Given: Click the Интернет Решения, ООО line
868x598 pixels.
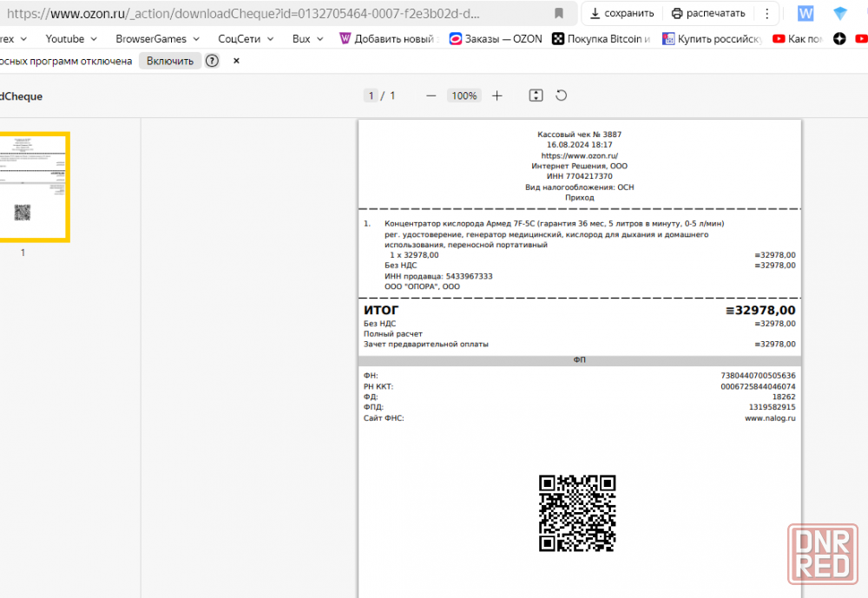Looking at the screenshot, I should [x=580, y=166].
